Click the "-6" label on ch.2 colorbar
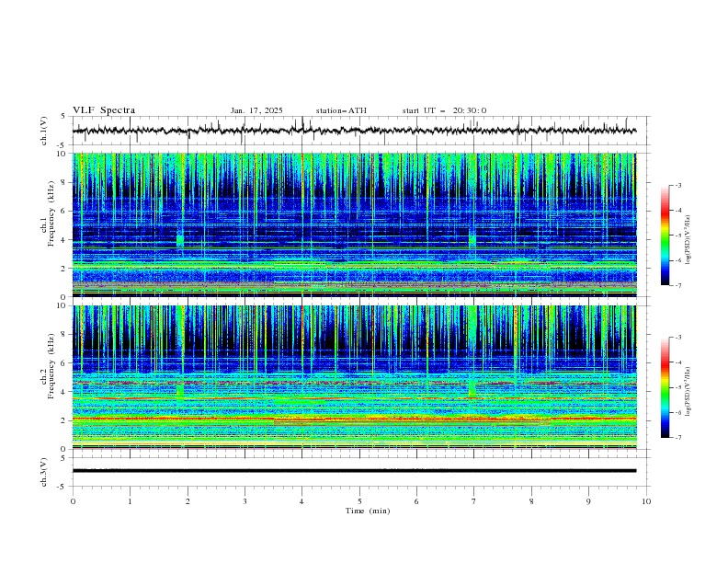728x563 pixels. pos(678,412)
